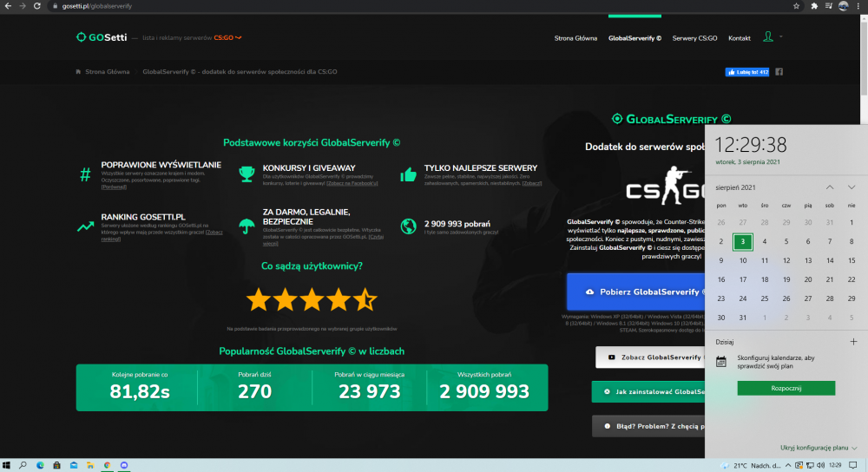Open Chrome media control icon
The height and width of the screenshot is (472, 868).
(x=829, y=6)
